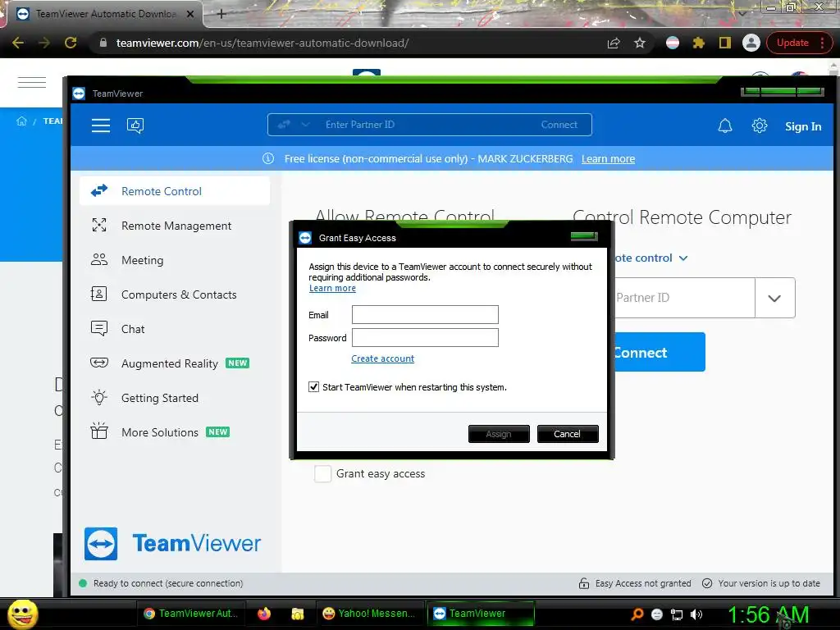Bookmark this page with the star icon
This screenshot has height=630, width=840.
[x=640, y=43]
